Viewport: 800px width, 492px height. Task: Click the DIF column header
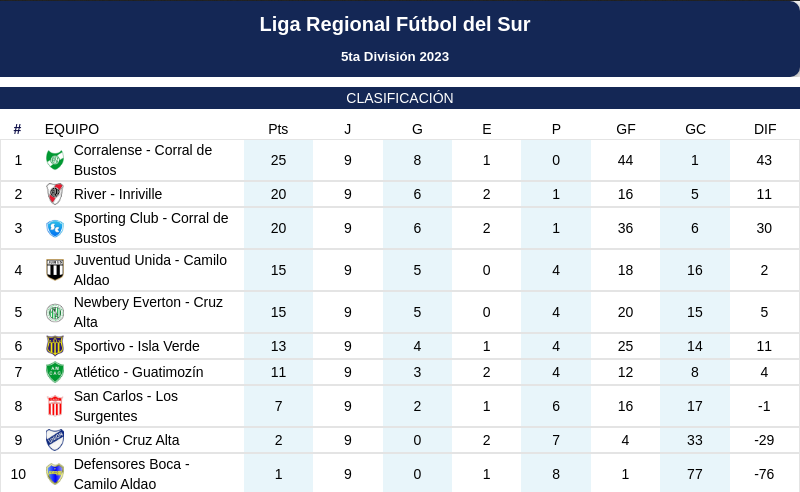765,129
